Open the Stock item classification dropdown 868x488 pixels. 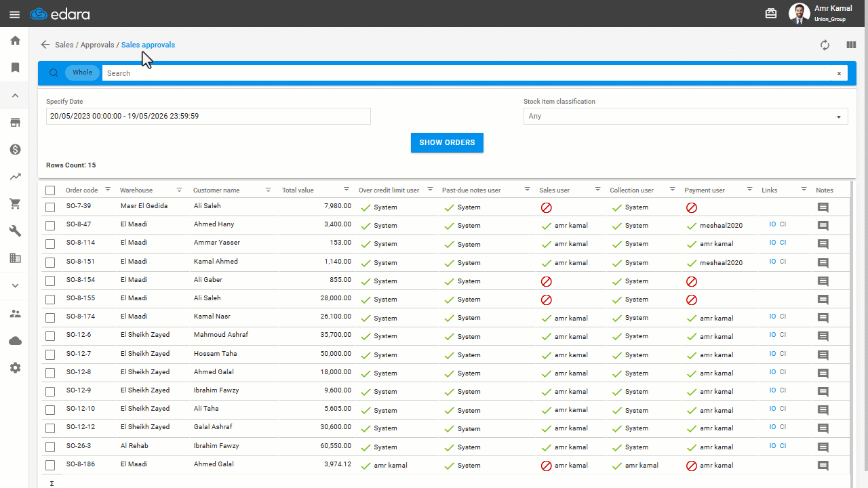686,117
